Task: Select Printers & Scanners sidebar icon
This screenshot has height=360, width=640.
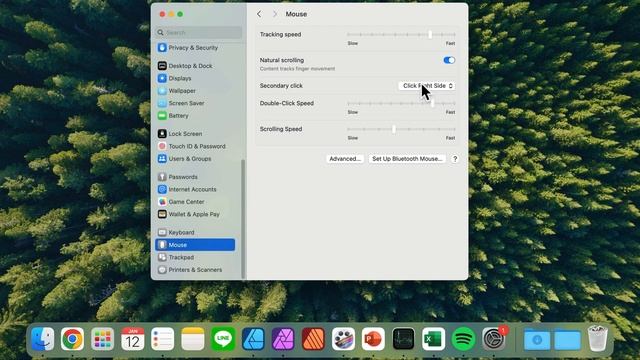Action: click(162, 270)
